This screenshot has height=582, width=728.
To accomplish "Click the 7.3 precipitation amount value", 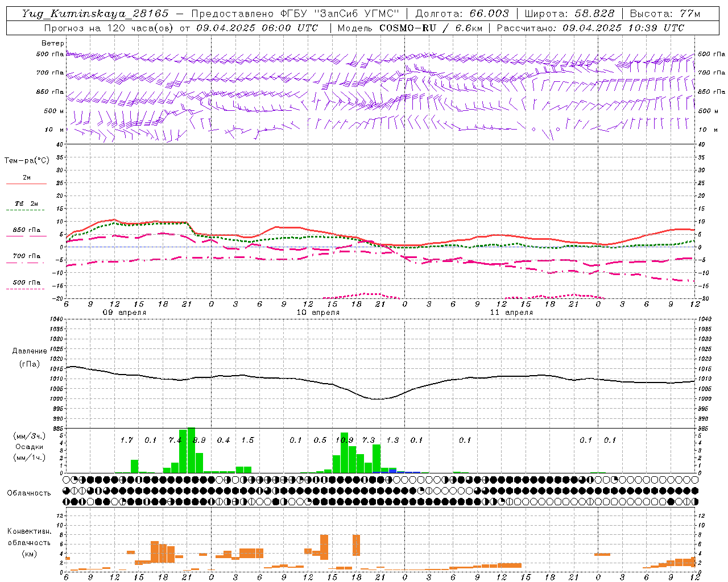I will [x=369, y=440].
